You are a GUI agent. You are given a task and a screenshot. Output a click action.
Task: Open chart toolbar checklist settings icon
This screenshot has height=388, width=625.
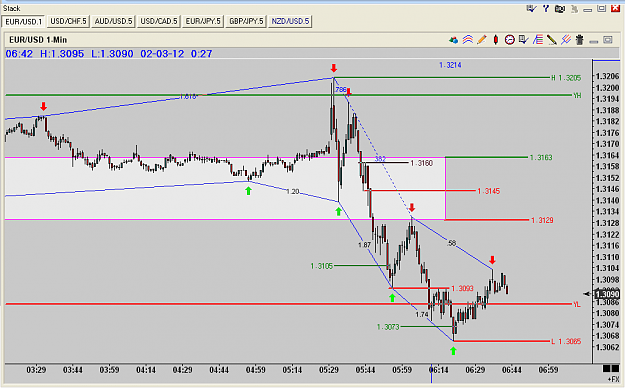[523, 40]
